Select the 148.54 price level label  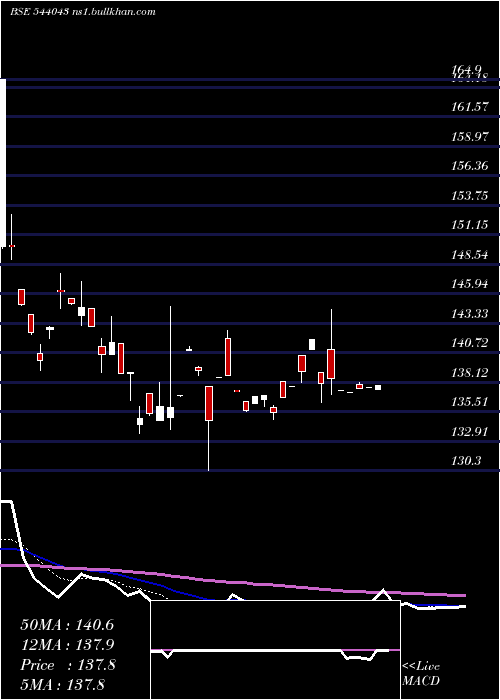point(470,255)
